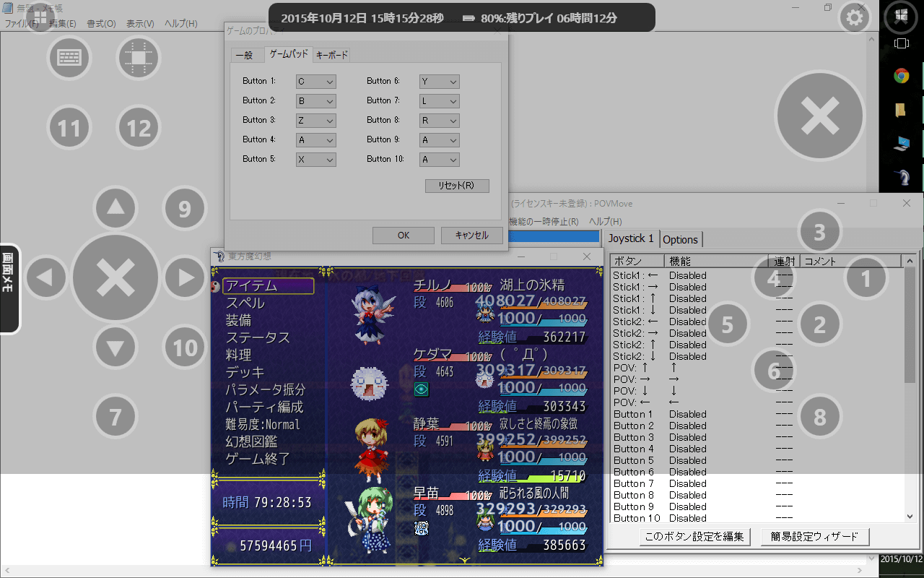Click the joystick list vertical scrollbar
Screen dimensions: 924x578
click(910, 388)
